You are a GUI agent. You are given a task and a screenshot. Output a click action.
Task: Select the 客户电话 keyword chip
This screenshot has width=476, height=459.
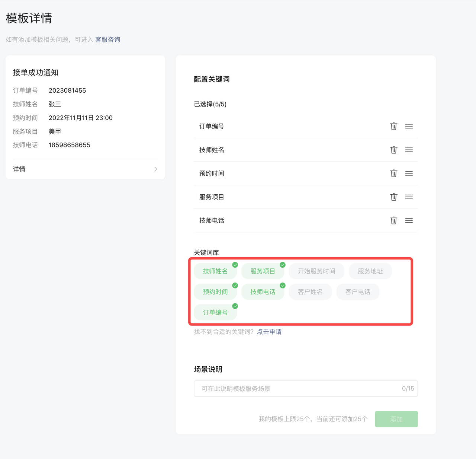tap(357, 291)
